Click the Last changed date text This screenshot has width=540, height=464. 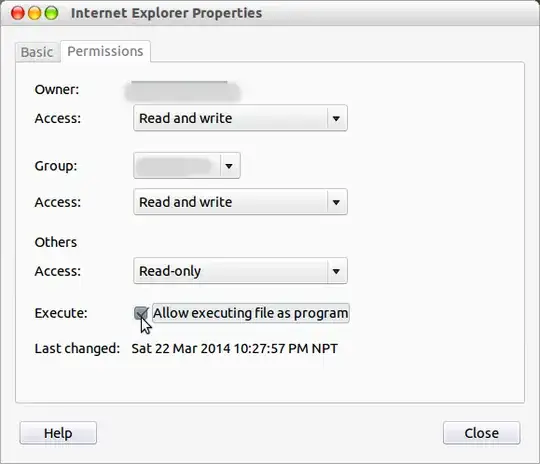(235, 348)
